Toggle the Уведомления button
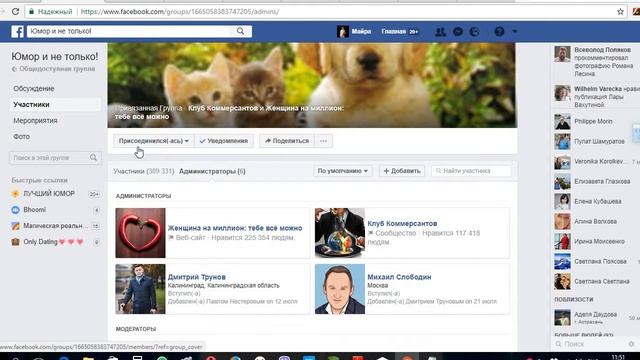The image size is (640, 360). (x=224, y=141)
